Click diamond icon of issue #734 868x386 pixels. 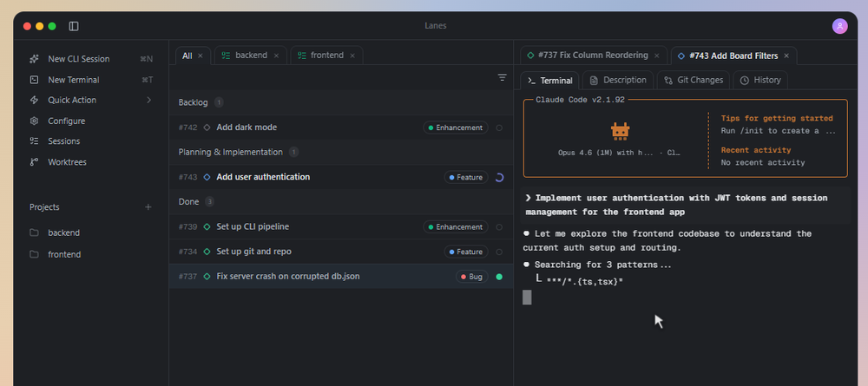207,252
